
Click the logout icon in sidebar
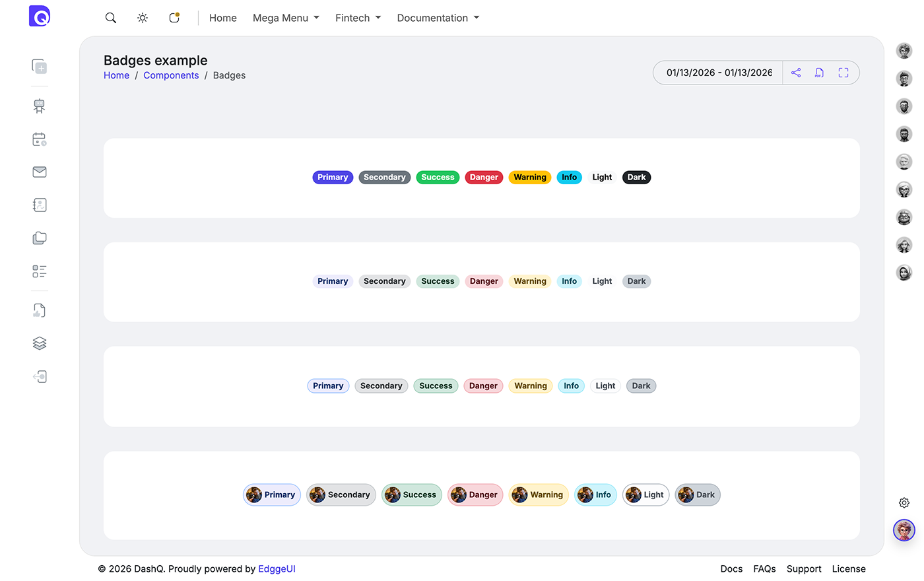pyautogui.click(x=40, y=377)
